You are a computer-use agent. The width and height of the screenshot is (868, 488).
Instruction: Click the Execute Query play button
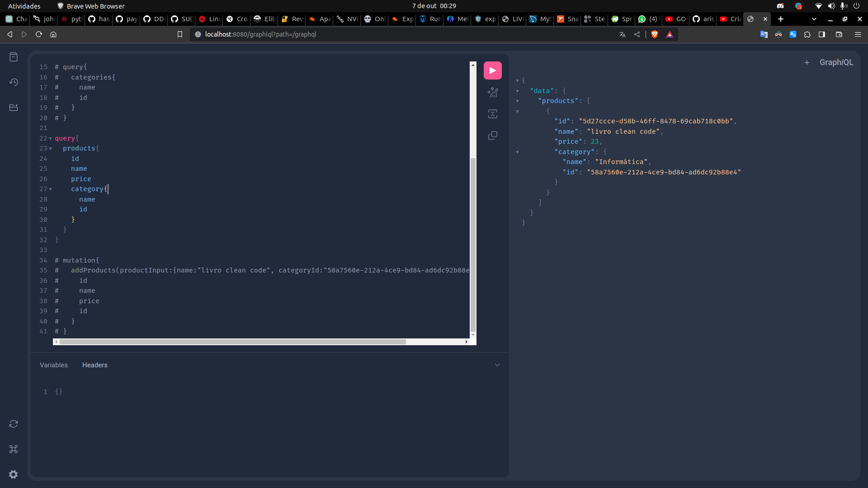(492, 70)
